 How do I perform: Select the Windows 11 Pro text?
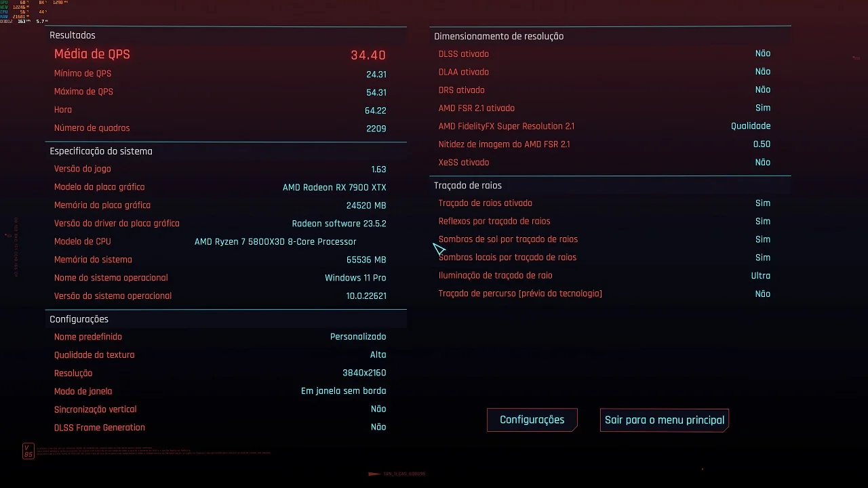[355, 278]
